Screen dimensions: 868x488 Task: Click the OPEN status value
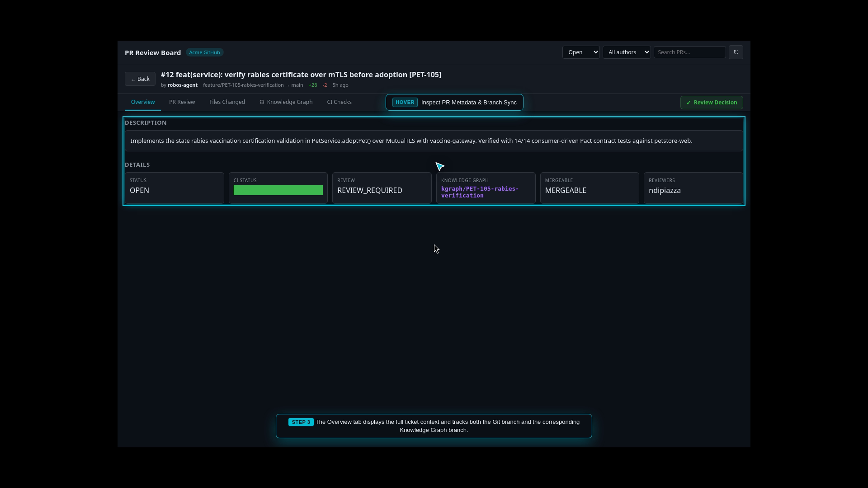tap(140, 191)
